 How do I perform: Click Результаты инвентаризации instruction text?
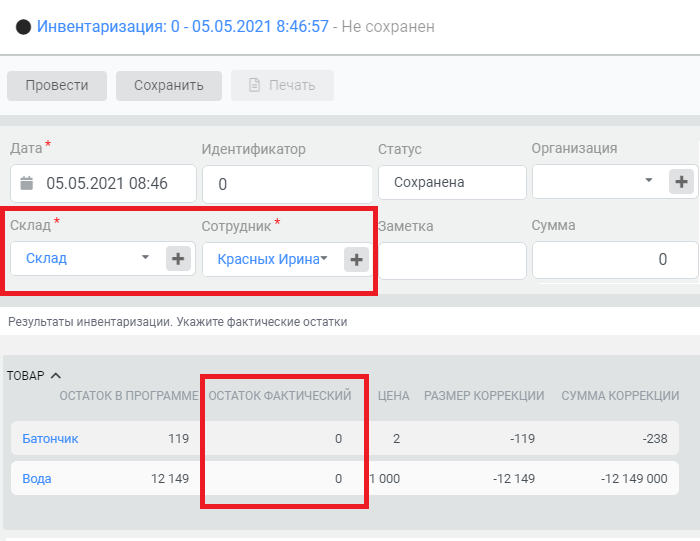pos(178,322)
